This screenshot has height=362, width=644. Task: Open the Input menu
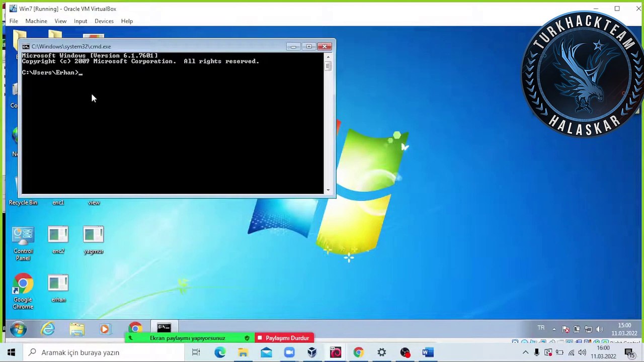point(80,21)
